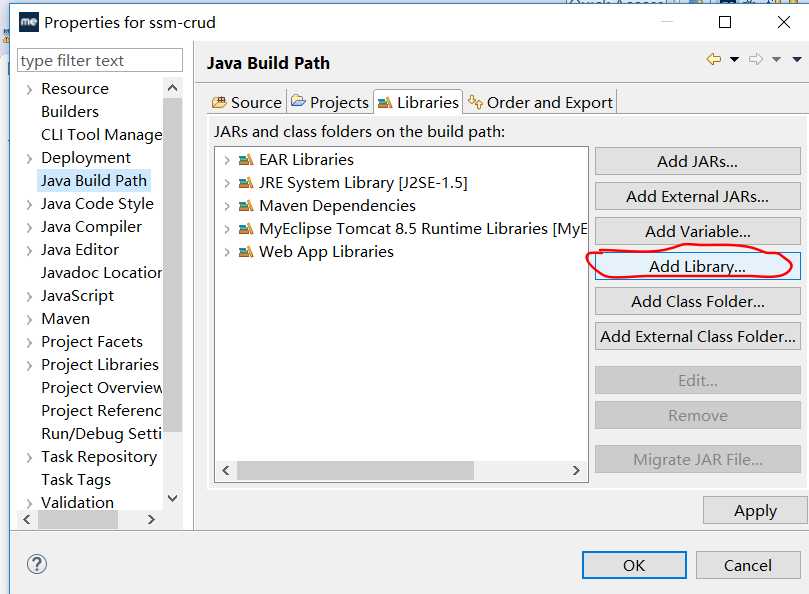Select Java Build Path entry
Screen dimensions: 809x594
coord(94,181)
